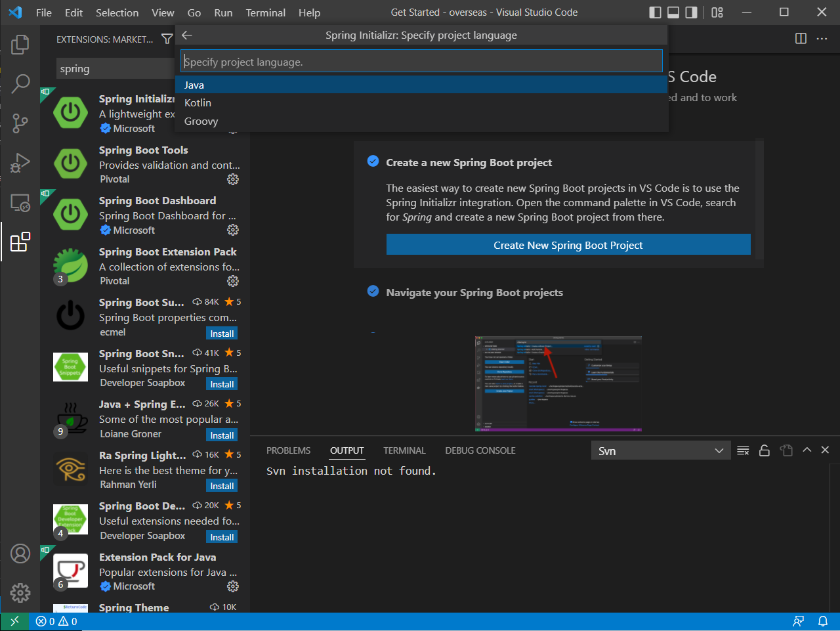Toggle Navigate your Spring Boot projects step
Screen dimensions: 840x631
click(373, 292)
